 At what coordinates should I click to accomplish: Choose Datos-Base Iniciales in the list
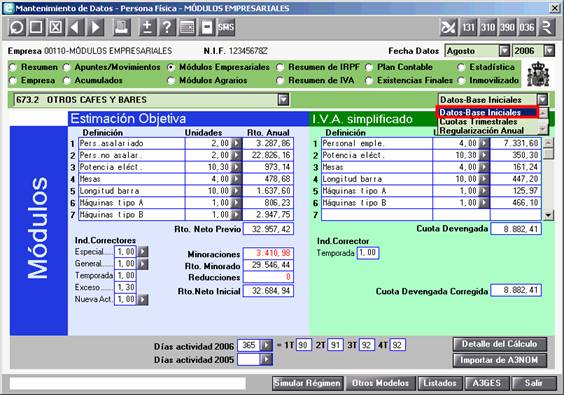pos(487,113)
